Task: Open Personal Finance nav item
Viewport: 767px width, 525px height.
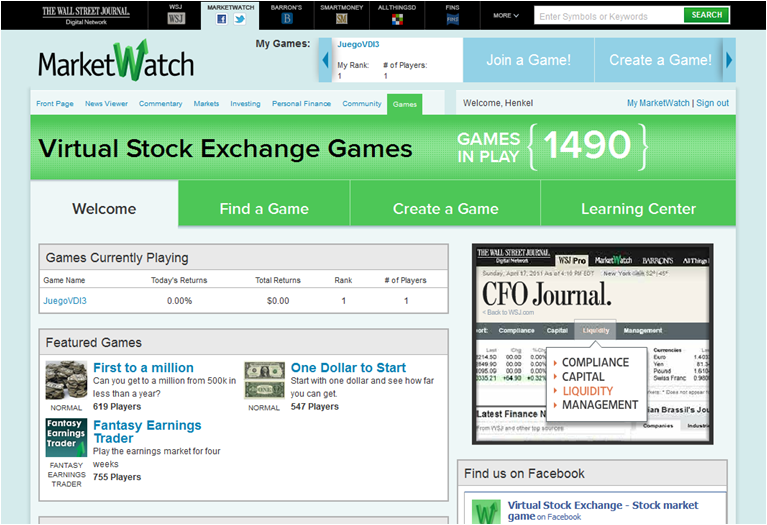Action: click(x=301, y=104)
